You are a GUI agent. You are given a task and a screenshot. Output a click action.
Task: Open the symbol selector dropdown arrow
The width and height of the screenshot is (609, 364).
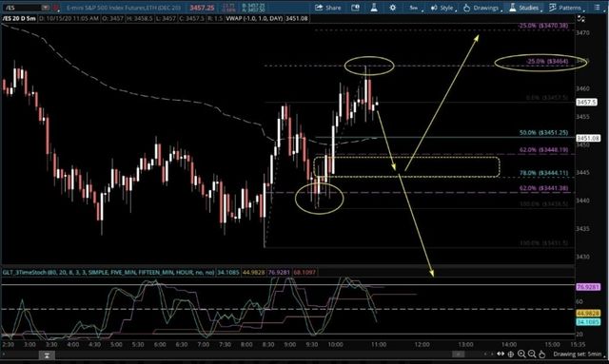pyautogui.click(x=46, y=8)
